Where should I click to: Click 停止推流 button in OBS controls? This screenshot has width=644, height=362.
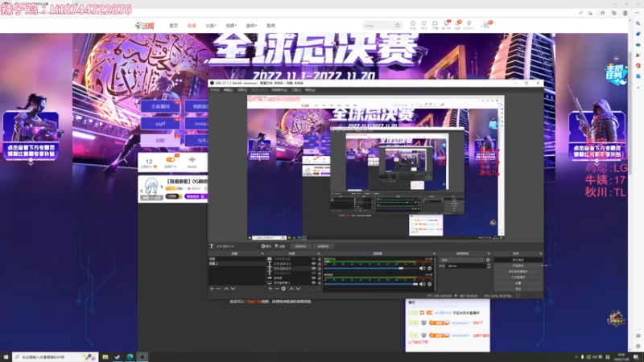[518, 260]
